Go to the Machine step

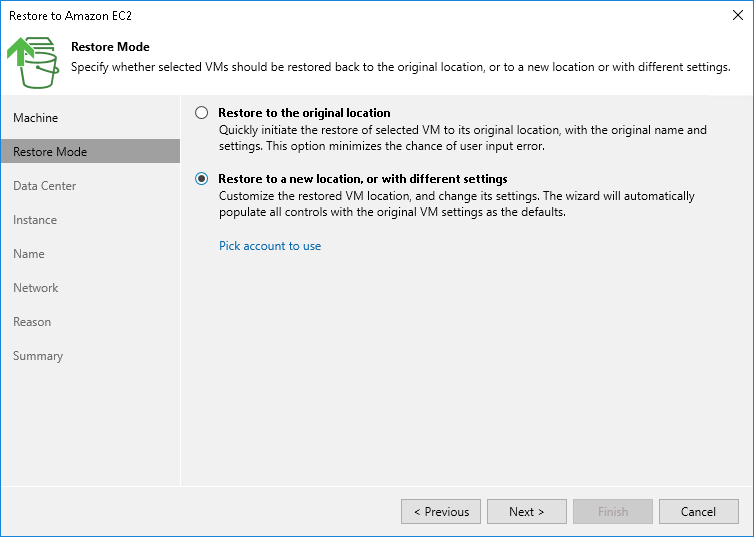pyautogui.click(x=36, y=118)
